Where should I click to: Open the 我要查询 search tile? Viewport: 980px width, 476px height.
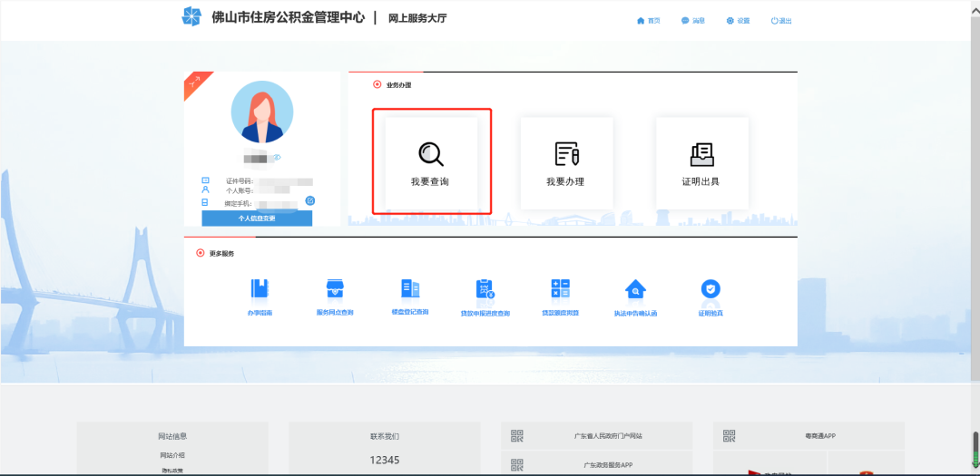point(431,163)
